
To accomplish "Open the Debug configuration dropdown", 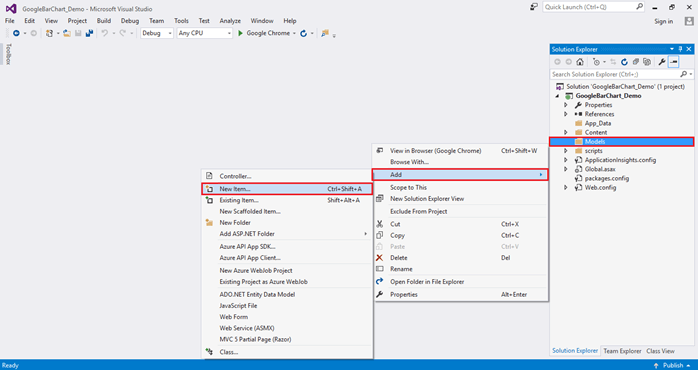I will click(x=157, y=33).
